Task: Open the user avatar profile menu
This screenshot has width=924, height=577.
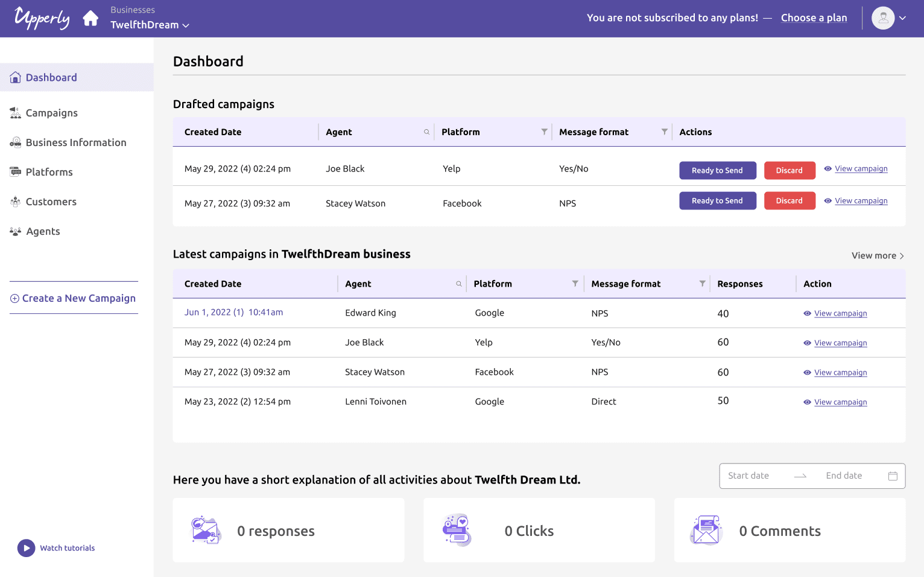Action: coord(882,18)
